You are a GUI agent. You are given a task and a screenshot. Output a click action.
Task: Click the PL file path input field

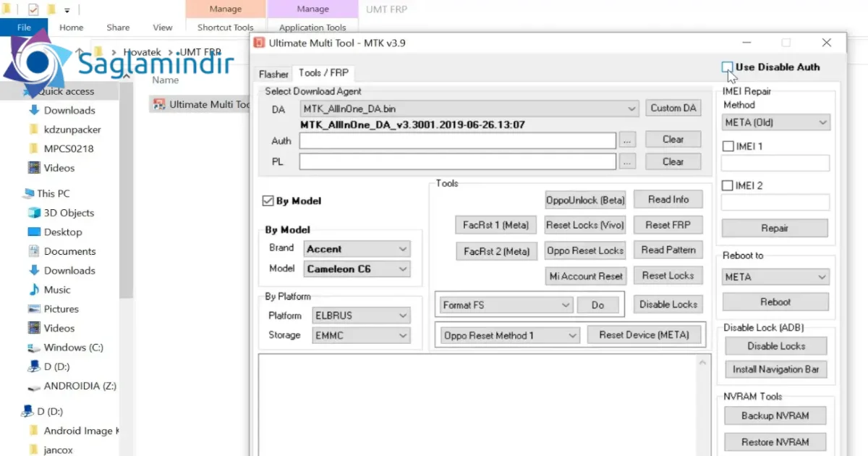458,161
